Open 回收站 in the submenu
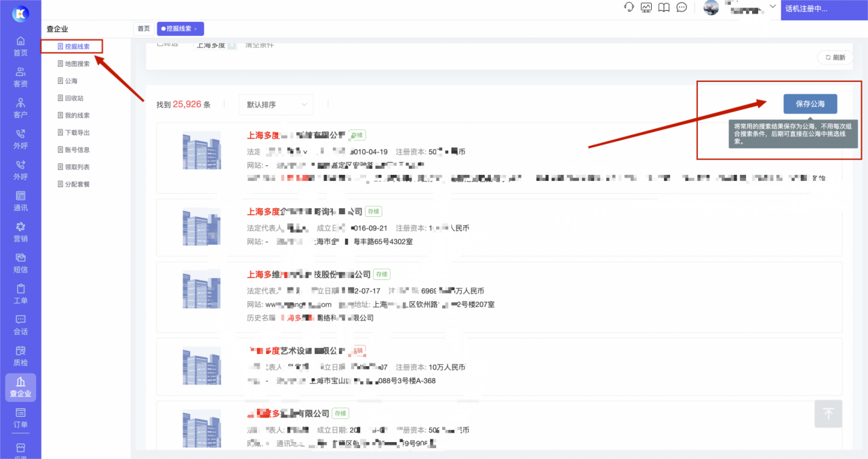This screenshot has height=459, width=868. click(70, 98)
